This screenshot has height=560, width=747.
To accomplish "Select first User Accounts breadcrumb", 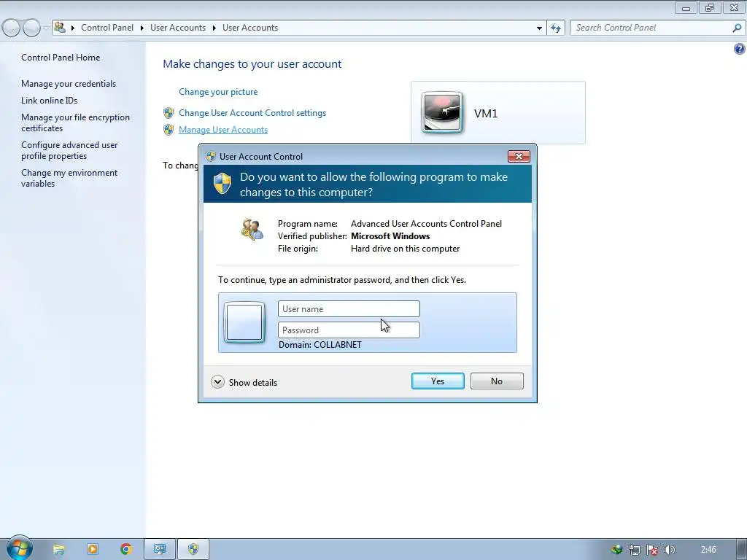I will 178,28.
